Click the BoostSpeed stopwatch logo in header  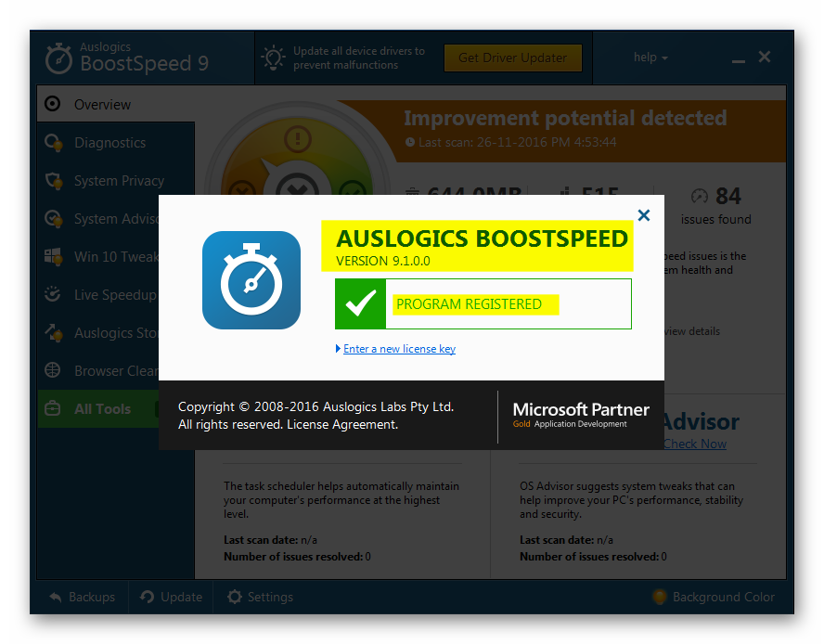(x=58, y=58)
